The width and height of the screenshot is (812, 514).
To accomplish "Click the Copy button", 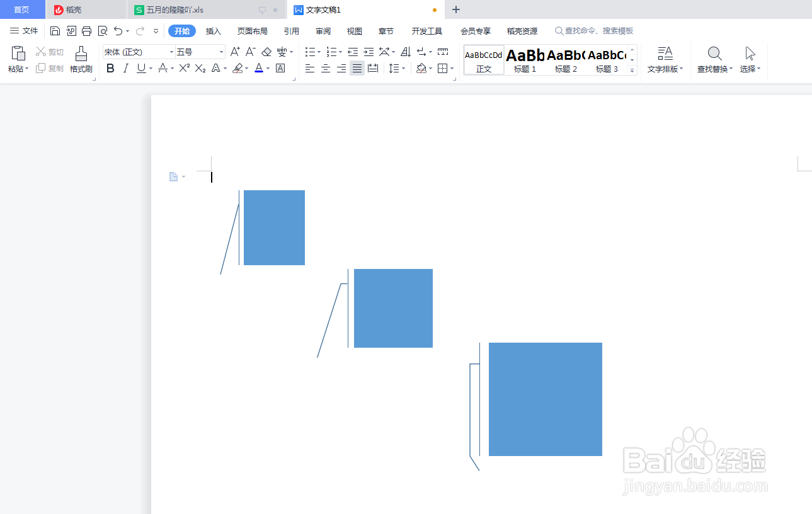I will pos(50,68).
